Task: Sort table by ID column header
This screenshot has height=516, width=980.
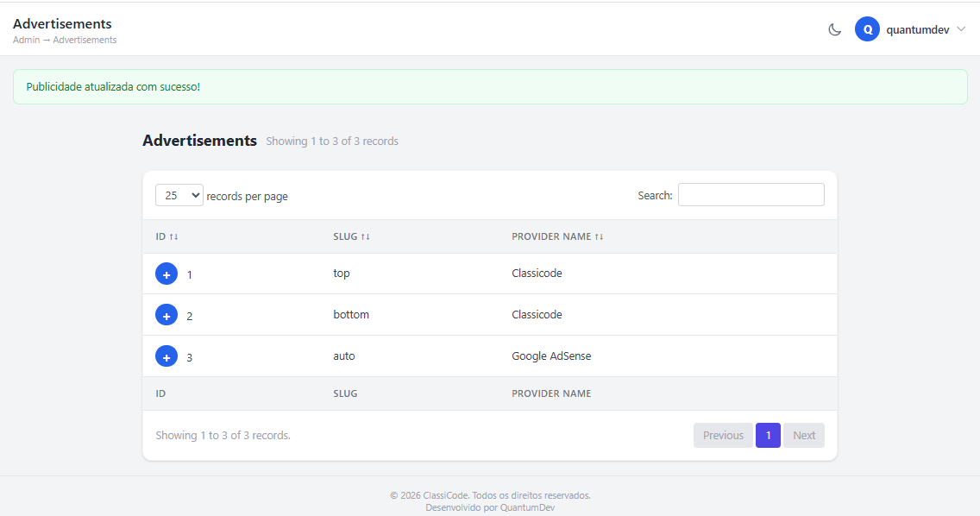Action: [166, 236]
